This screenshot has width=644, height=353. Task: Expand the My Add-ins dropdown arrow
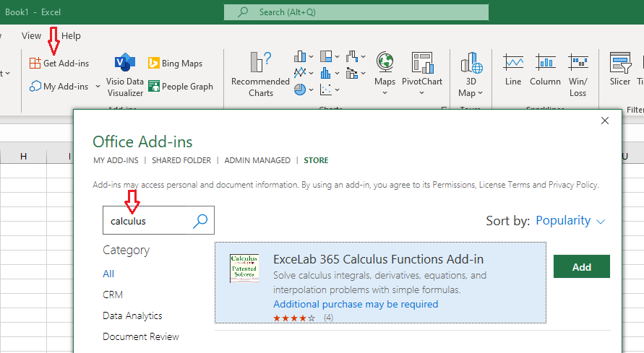(x=98, y=86)
